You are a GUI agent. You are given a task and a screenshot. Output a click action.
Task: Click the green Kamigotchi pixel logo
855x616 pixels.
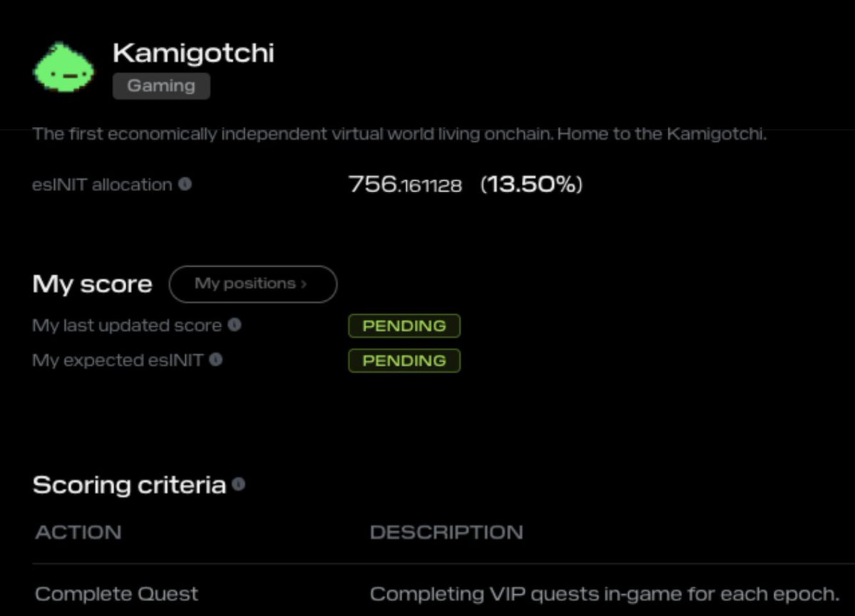pyautogui.click(x=64, y=68)
